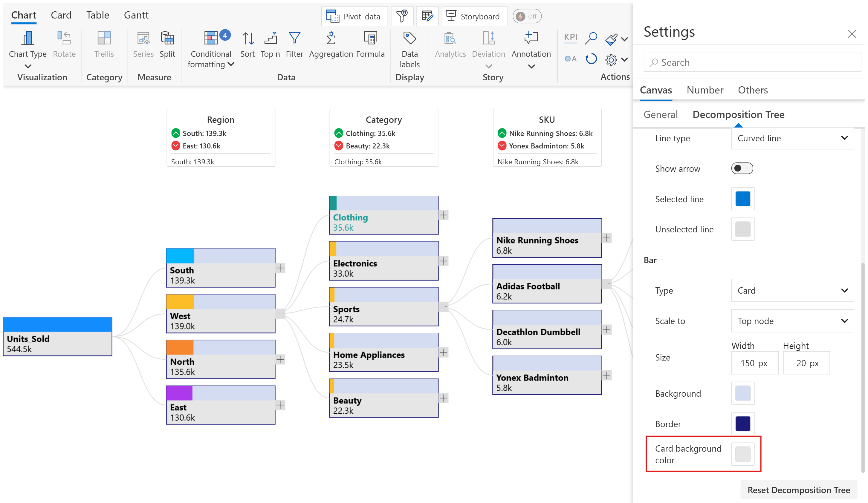Toggle the lightning Off switch
Screen dimensions: 868x503
tap(527, 16)
